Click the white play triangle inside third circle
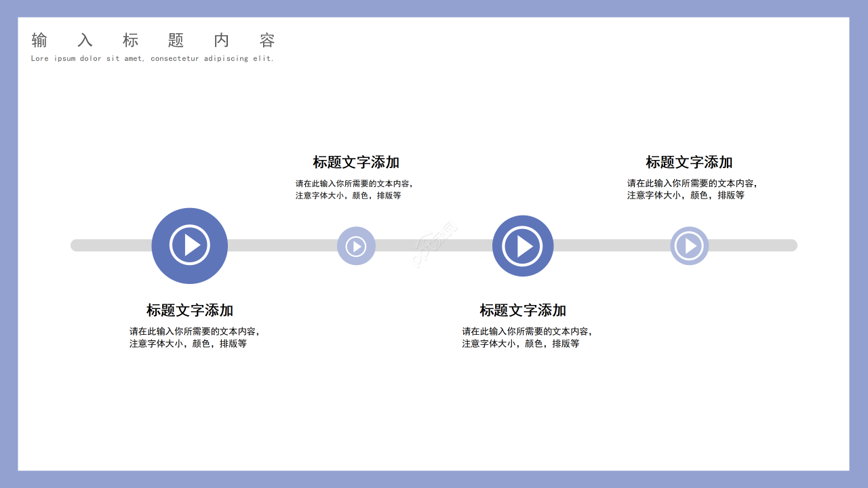The image size is (868, 488). click(x=525, y=245)
